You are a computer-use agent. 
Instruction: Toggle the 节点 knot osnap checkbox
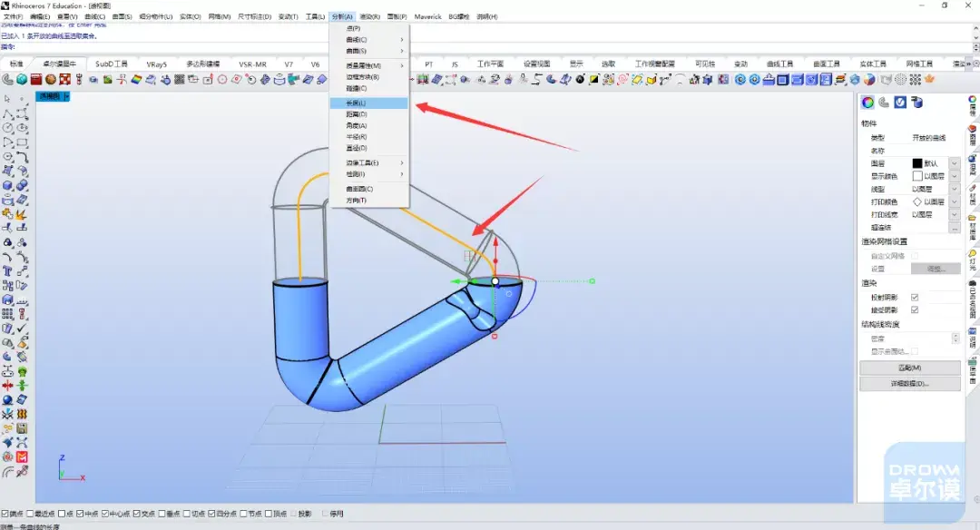[x=244, y=514]
